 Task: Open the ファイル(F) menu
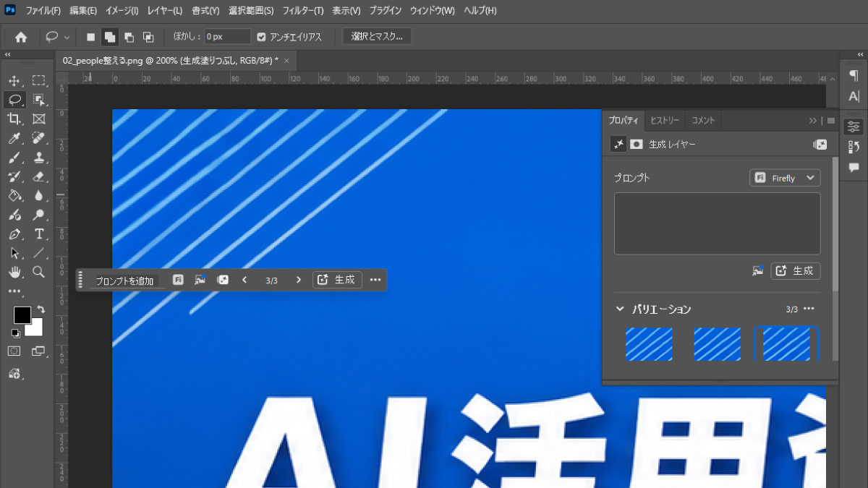coord(43,11)
